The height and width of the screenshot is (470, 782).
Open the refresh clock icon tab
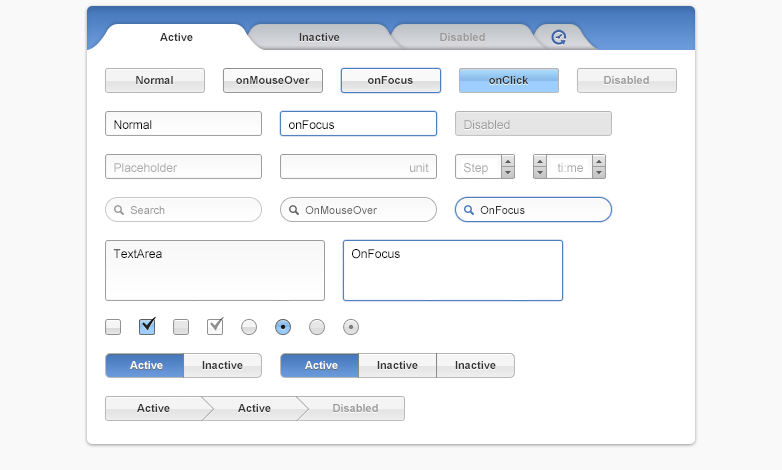(559, 37)
